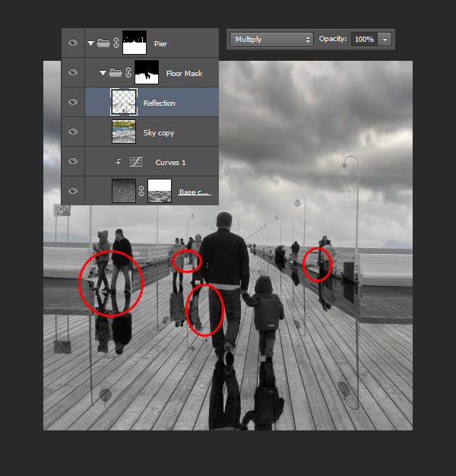Click the Floor Mask folder icon
Screen dimensions: 456x476
coord(116,73)
